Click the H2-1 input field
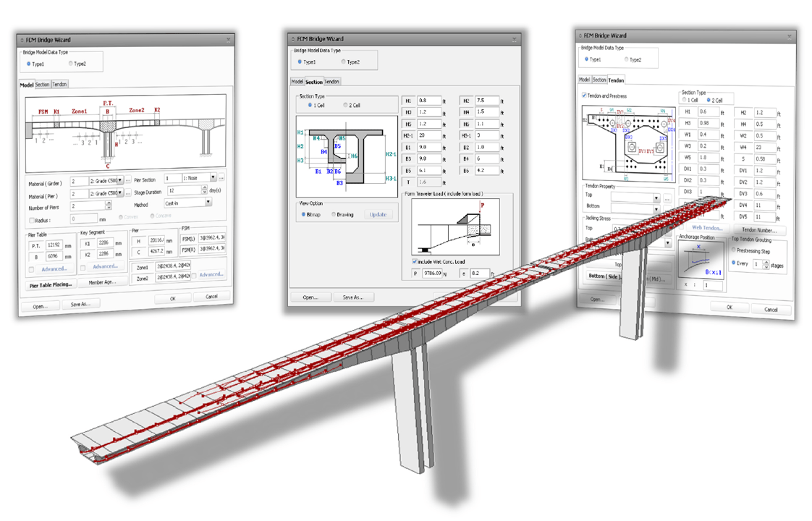The image size is (812, 521). pos(429,135)
